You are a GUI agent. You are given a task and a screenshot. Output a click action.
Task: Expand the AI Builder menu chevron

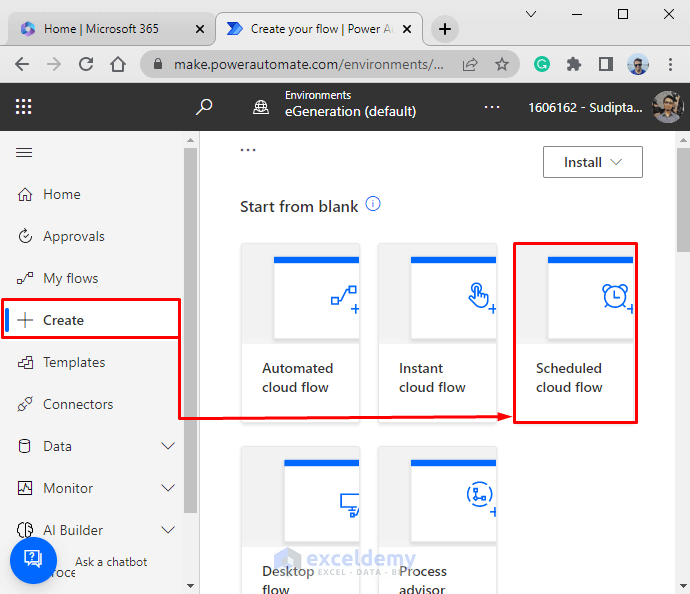click(168, 530)
